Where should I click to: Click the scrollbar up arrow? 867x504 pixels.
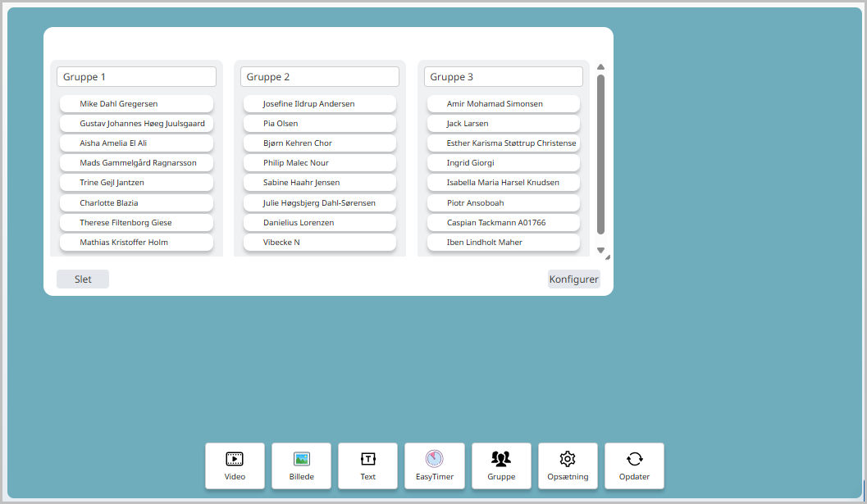601,67
